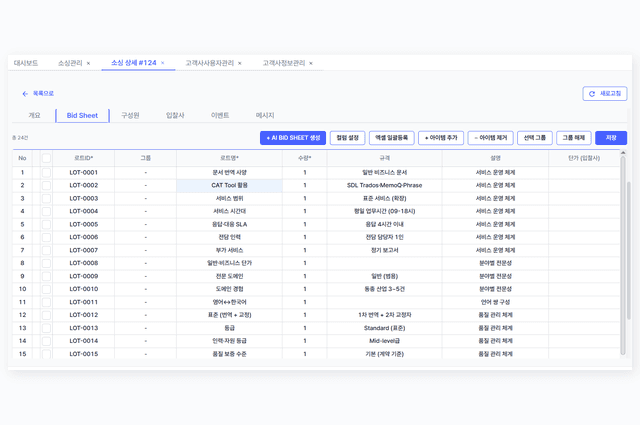This screenshot has height=425, width=640.
Task: Switch to the 고객사정보관리 tab
Action: (x=284, y=63)
